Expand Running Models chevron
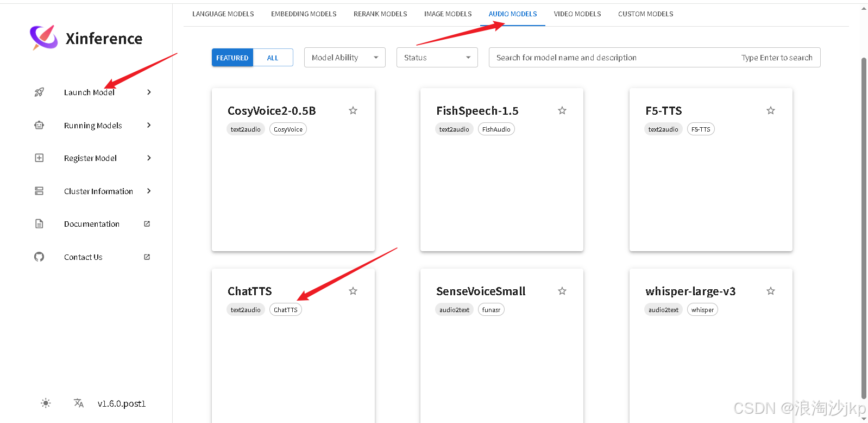 click(x=149, y=125)
